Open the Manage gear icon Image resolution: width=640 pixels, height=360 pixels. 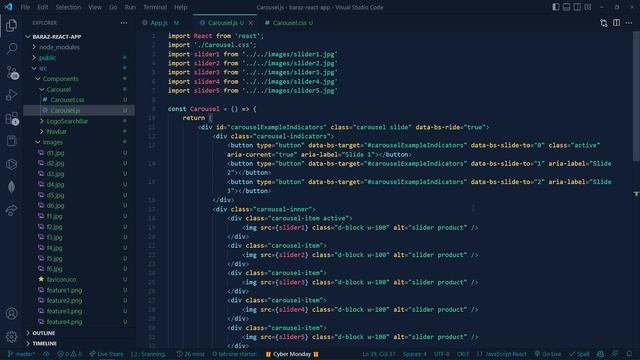point(11,337)
